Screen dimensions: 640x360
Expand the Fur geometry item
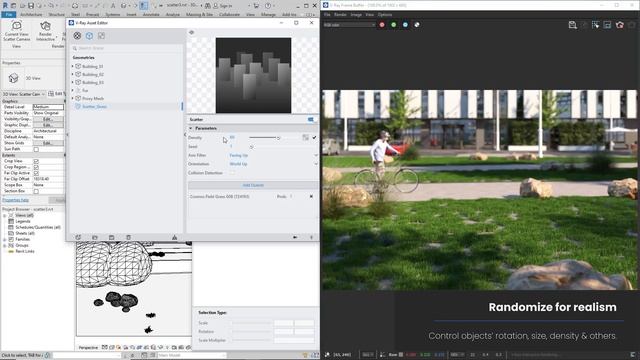(73, 90)
